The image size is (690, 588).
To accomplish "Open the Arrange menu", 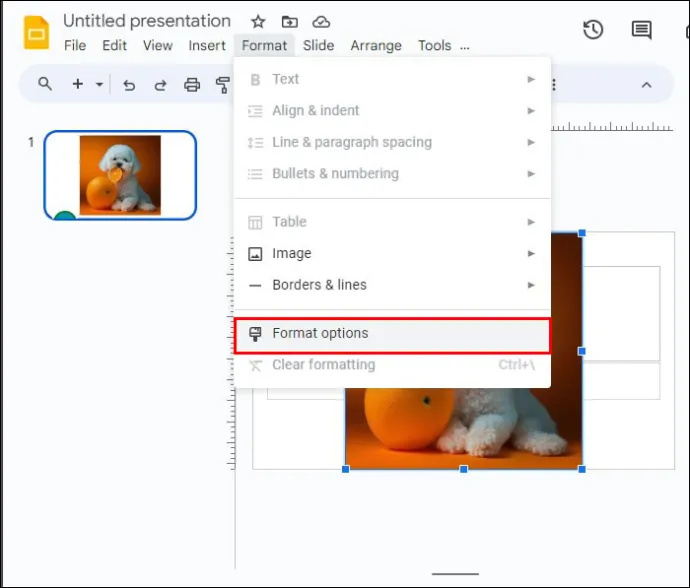I will pyautogui.click(x=376, y=45).
